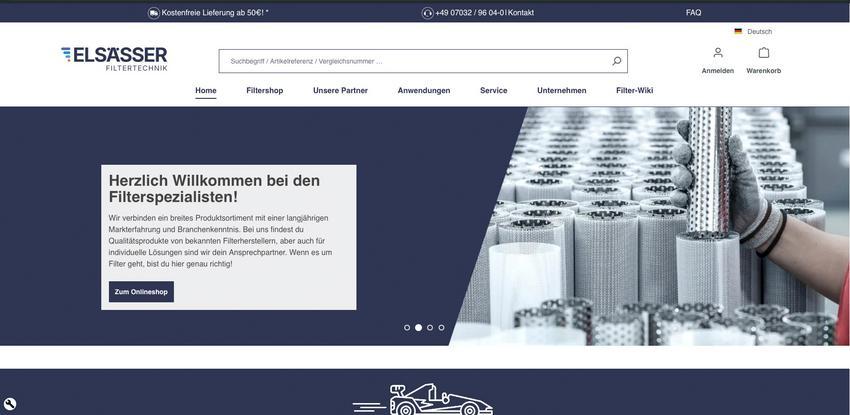
Task: Click the German flag icon
Action: coord(738,31)
